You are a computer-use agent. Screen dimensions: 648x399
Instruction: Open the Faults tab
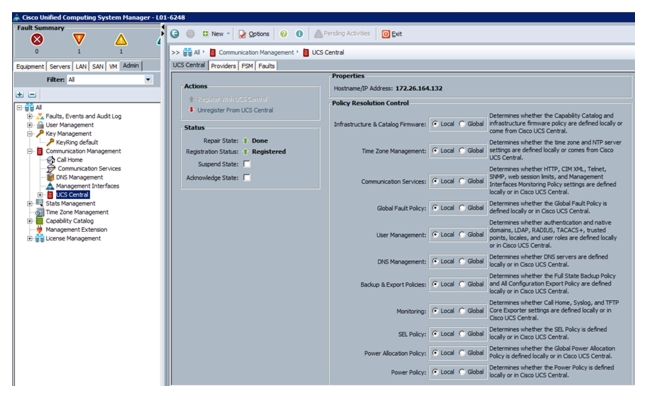click(267, 66)
